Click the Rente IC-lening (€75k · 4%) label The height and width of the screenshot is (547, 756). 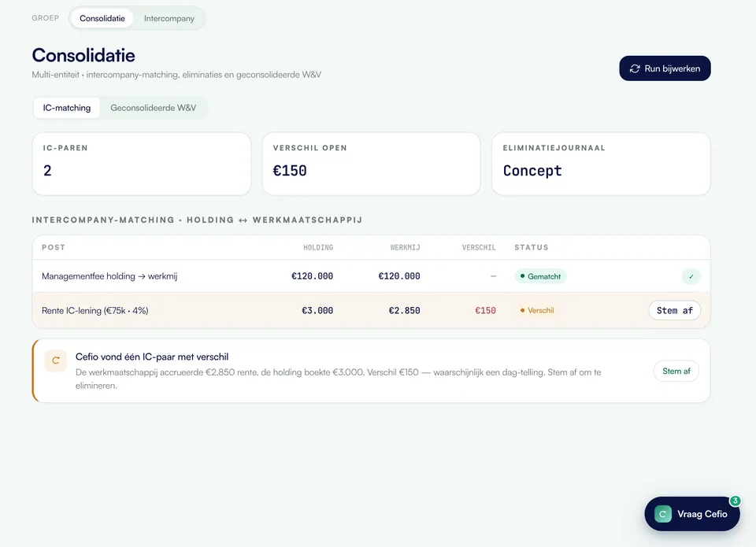click(95, 310)
